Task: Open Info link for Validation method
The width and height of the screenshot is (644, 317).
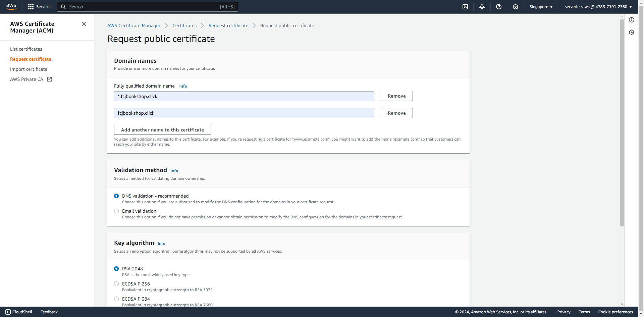Action: 174,171
